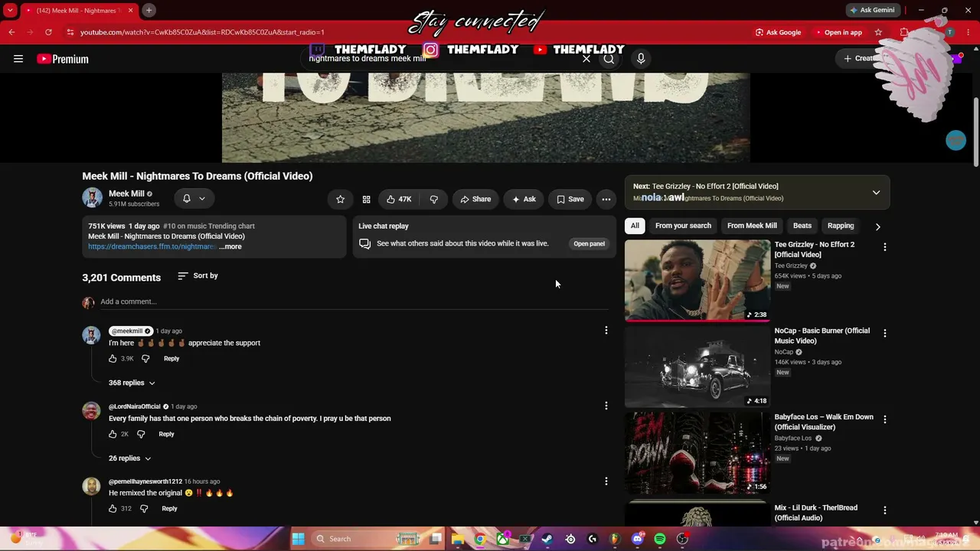The image size is (980, 551).
Task: Like the @meekmill comment
Action: [x=113, y=358]
